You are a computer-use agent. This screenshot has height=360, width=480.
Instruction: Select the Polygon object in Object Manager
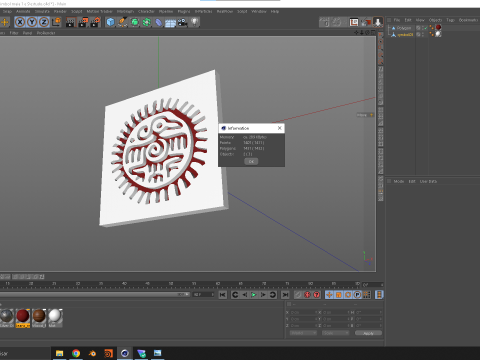pos(404,28)
